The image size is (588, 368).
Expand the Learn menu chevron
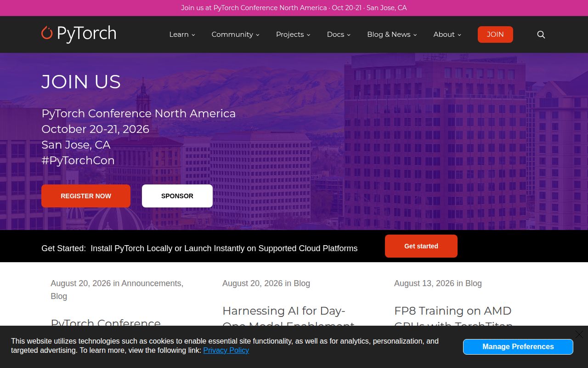(193, 35)
